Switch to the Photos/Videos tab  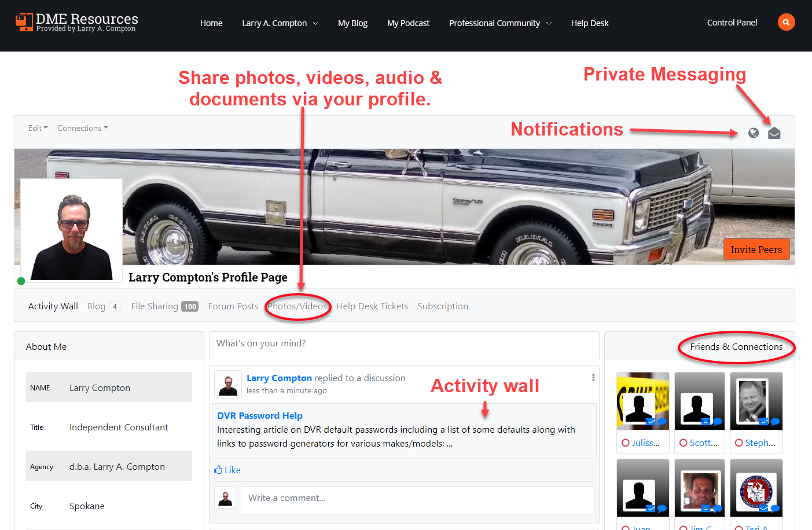tap(297, 306)
